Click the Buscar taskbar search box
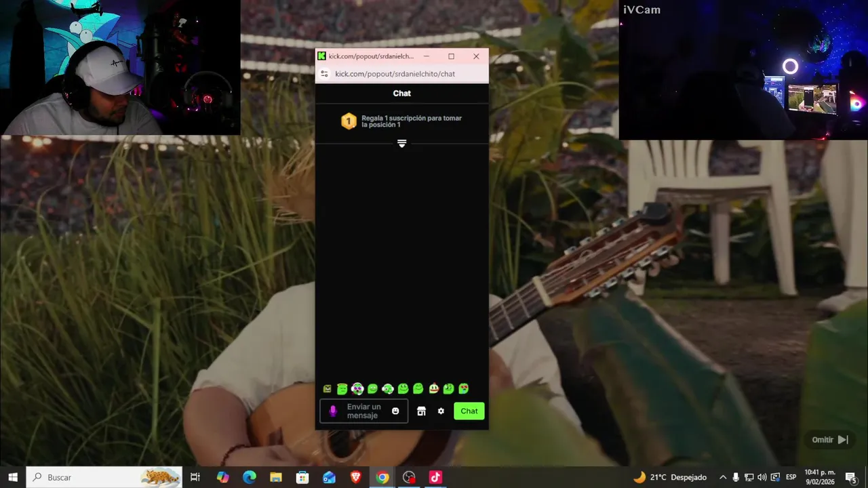 coord(104,477)
